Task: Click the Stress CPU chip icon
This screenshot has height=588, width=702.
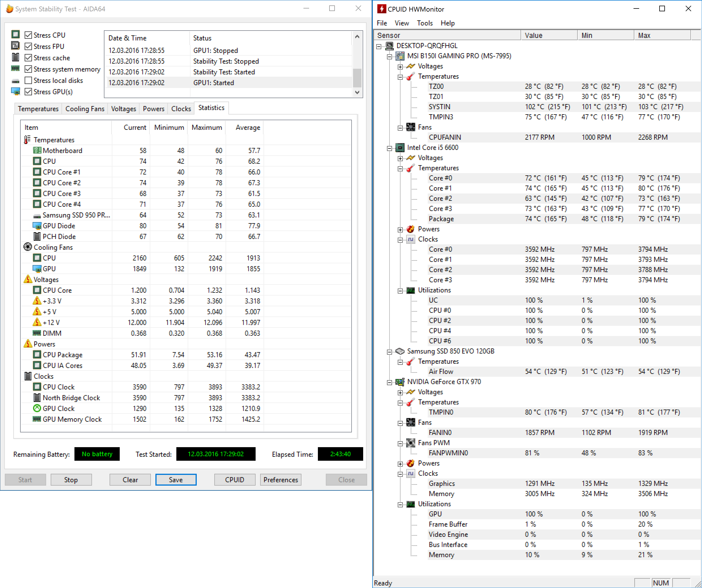Action: click(15, 35)
